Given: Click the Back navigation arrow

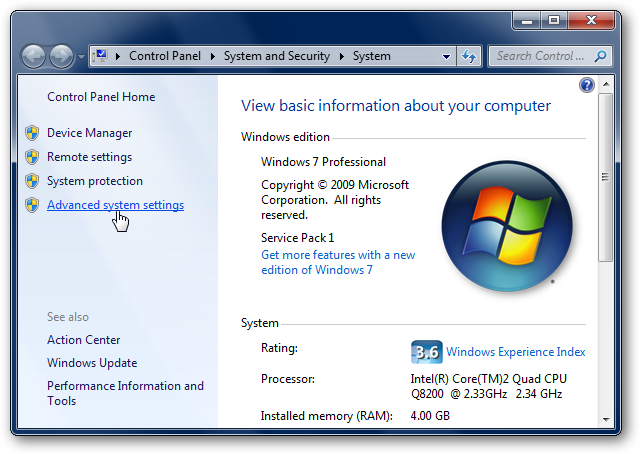Looking at the screenshot, I should coord(33,56).
